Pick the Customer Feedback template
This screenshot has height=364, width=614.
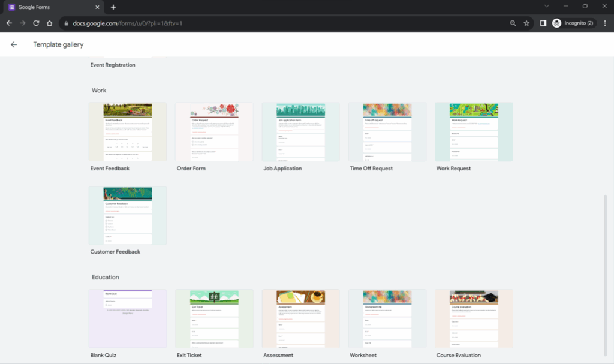tap(128, 215)
